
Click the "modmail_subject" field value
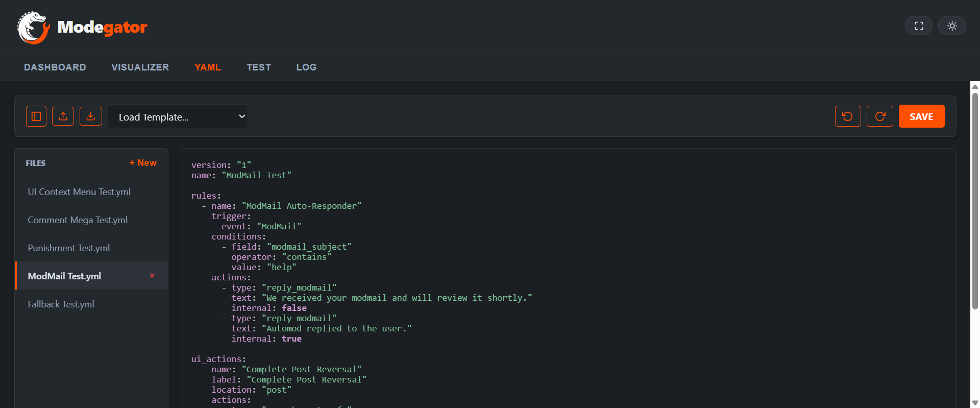tap(309, 247)
